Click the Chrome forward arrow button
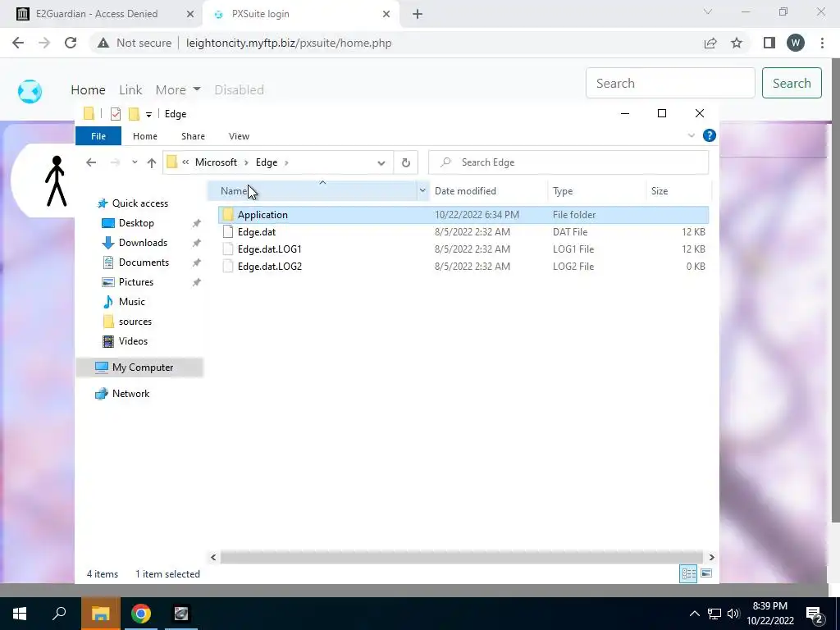Screen dimensions: 840x630 (x=44, y=43)
